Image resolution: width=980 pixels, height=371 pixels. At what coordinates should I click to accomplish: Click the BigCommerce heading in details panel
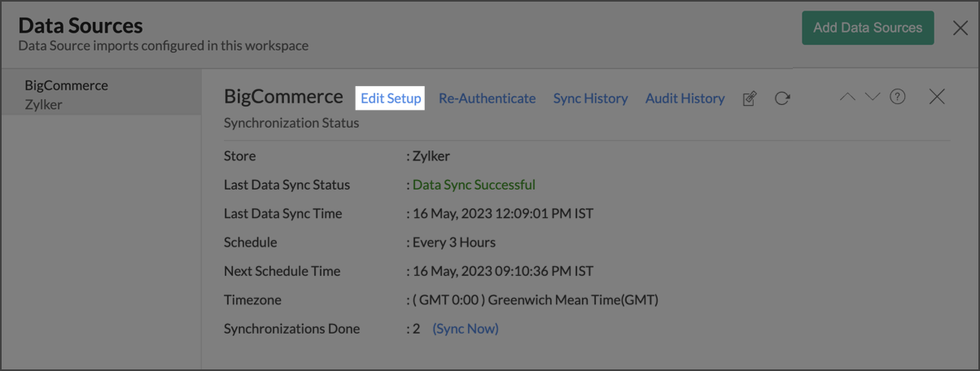(x=283, y=97)
